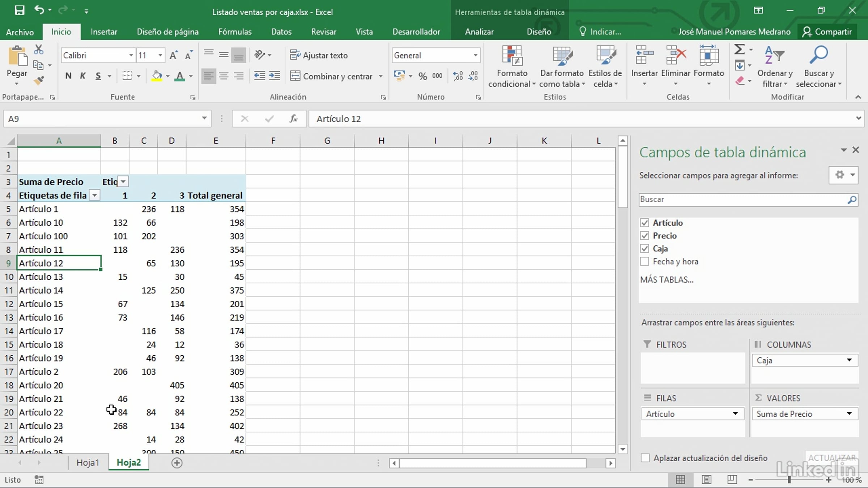Align text to the right
Screen dimensions: 868x488
[x=238, y=76]
